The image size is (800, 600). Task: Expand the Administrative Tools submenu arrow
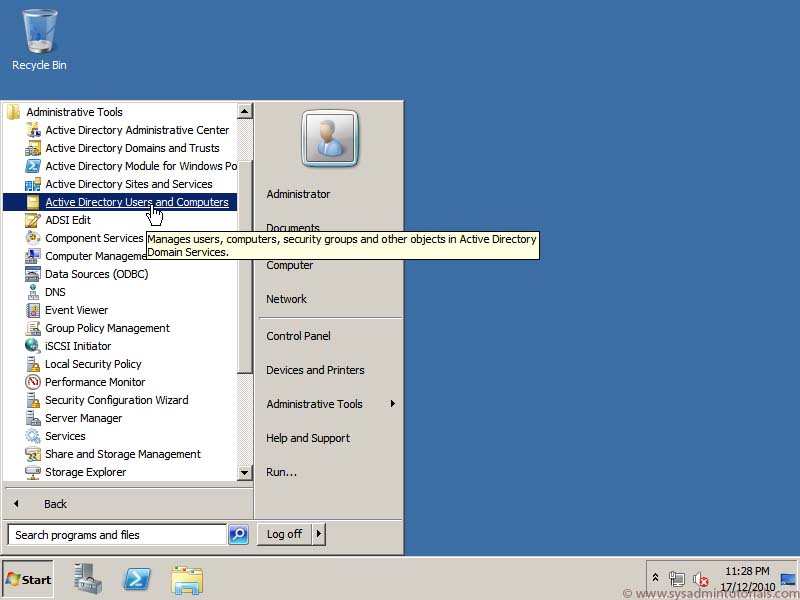[x=392, y=404]
